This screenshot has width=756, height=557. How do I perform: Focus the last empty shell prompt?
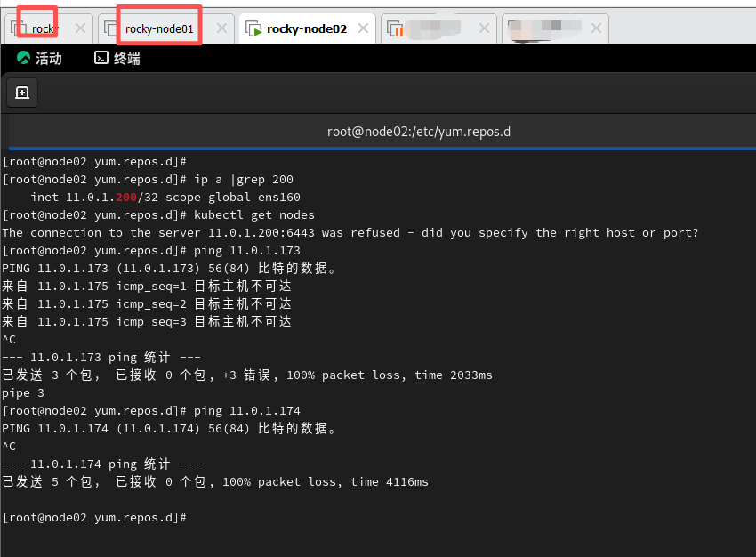(94, 518)
